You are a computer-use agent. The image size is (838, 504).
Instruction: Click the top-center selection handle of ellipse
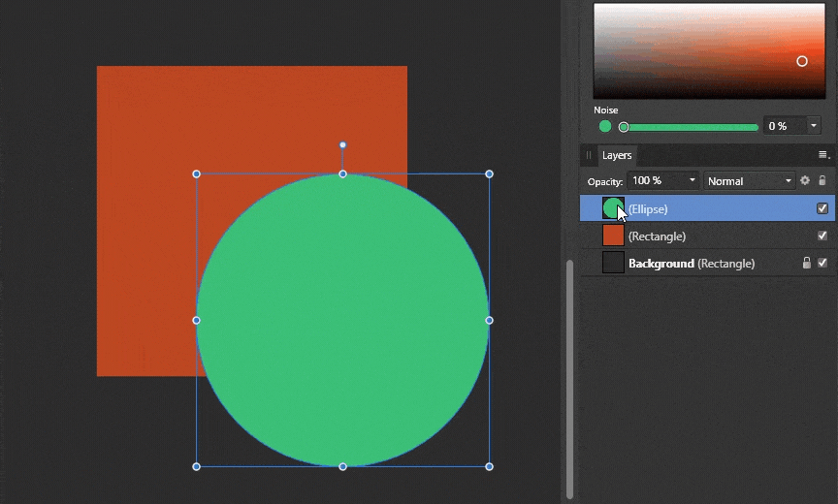343,174
